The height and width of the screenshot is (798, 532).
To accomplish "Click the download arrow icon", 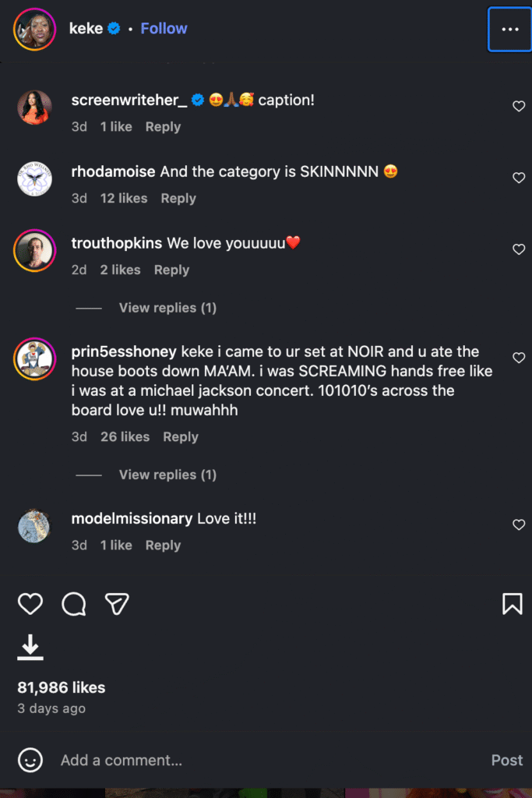I will tap(30, 646).
